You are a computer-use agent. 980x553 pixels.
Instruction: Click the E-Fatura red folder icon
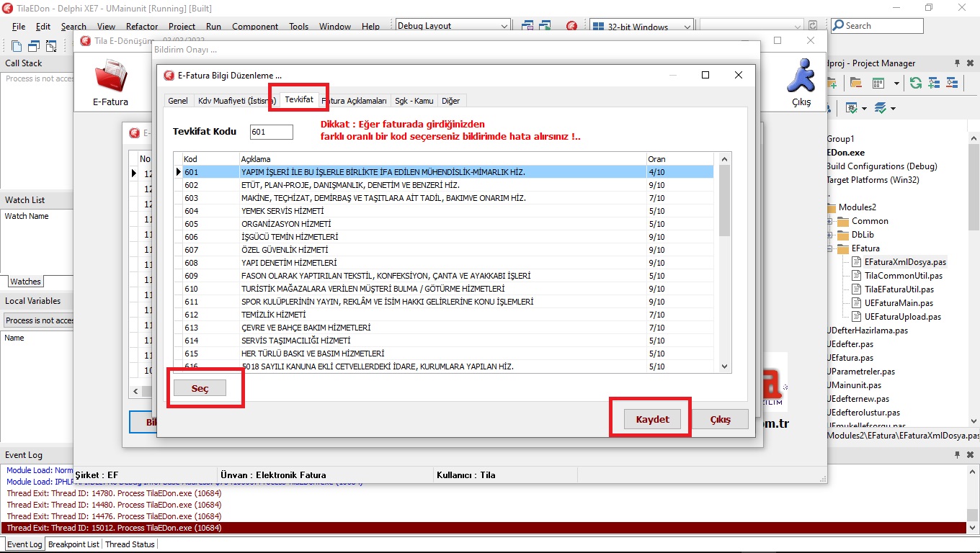(x=110, y=76)
